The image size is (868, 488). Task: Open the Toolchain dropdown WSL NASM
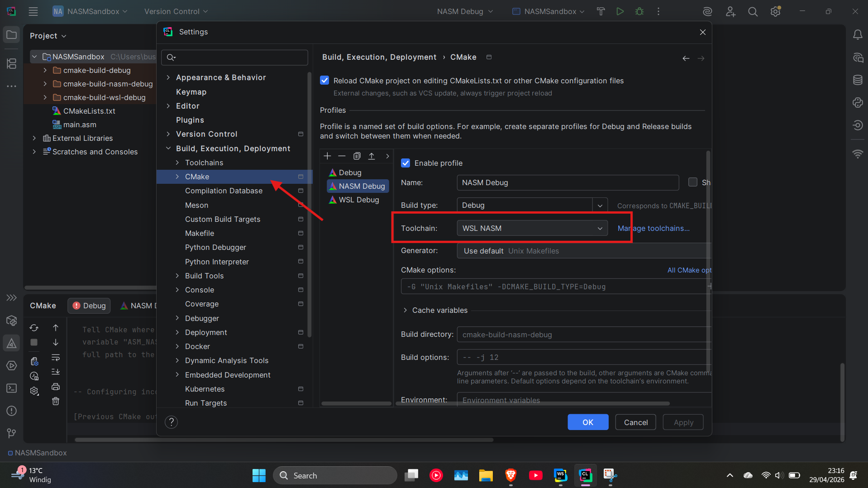pos(532,228)
